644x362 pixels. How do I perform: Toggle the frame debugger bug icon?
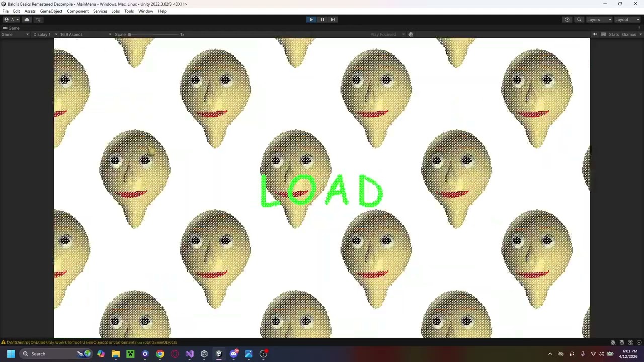tap(411, 34)
